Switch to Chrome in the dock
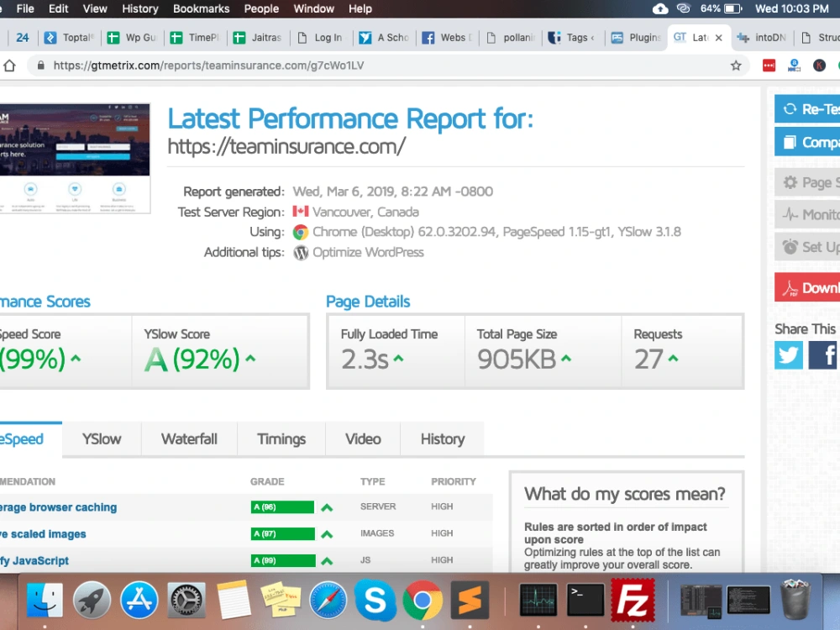The width and height of the screenshot is (840, 630). [423, 600]
